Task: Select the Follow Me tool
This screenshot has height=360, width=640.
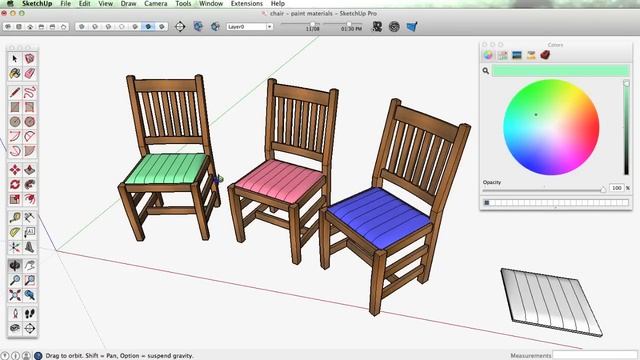Action: [x=29, y=184]
